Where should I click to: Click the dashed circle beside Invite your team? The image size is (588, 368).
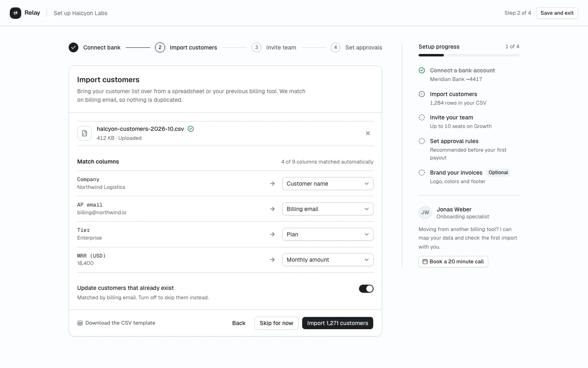coord(422,117)
